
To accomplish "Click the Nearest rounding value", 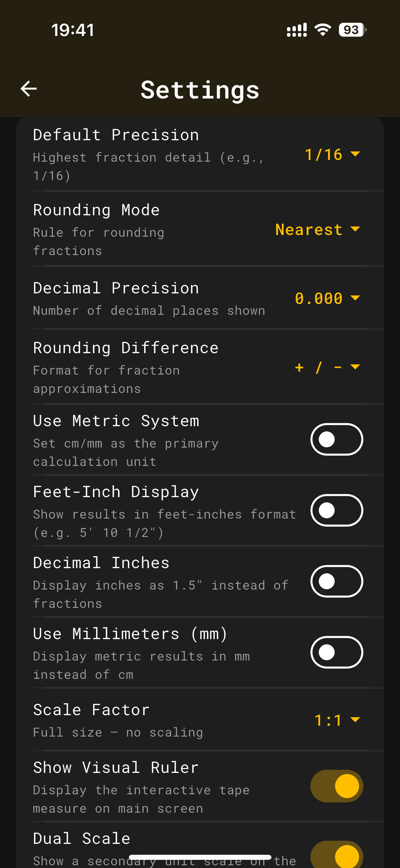I will 308,230.
